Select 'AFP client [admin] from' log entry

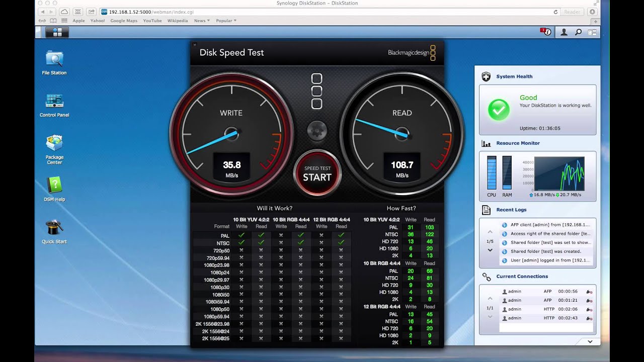click(547, 225)
